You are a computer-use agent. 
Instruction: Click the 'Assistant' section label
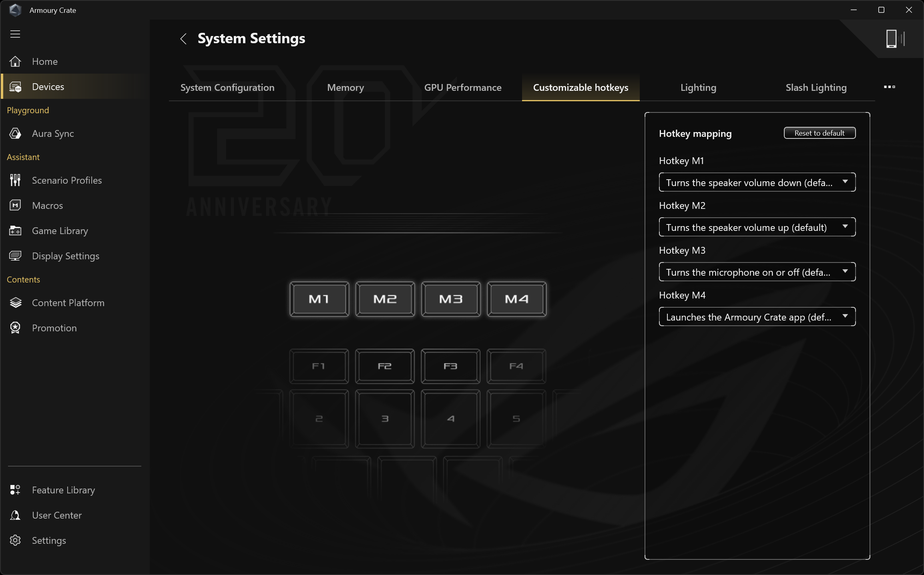point(23,157)
